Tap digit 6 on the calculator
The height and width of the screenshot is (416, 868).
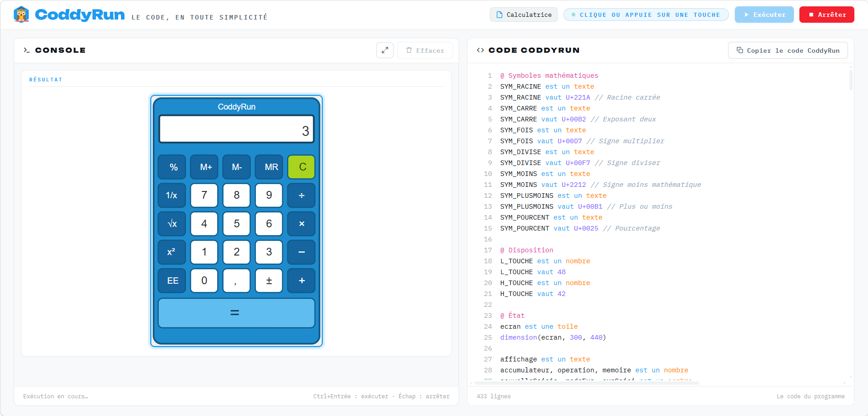coord(269,224)
